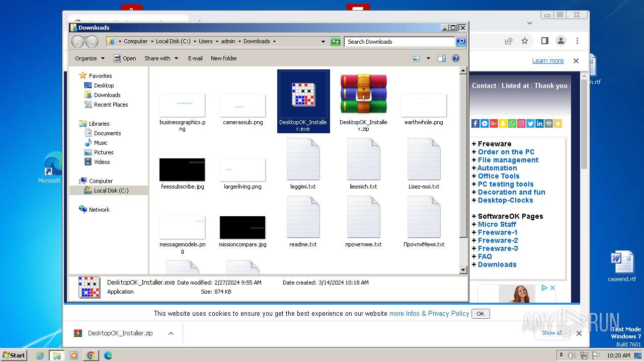This screenshot has width=644, height=362.
Task: Open the Music library
Action: point(101,143)
